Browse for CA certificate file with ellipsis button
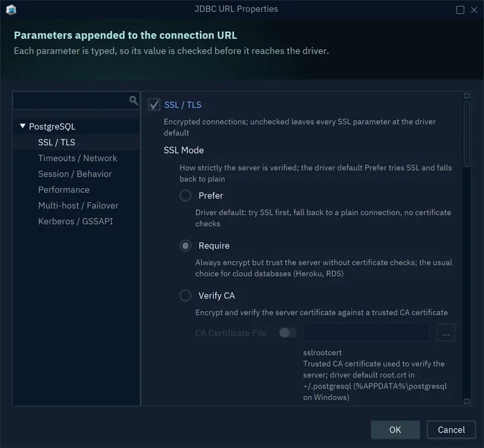 pyautogui.click(x=446, y=333)
